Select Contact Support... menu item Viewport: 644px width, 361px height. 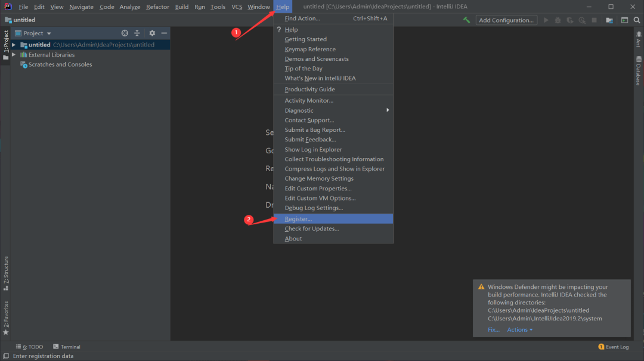[x=333, y=120]
